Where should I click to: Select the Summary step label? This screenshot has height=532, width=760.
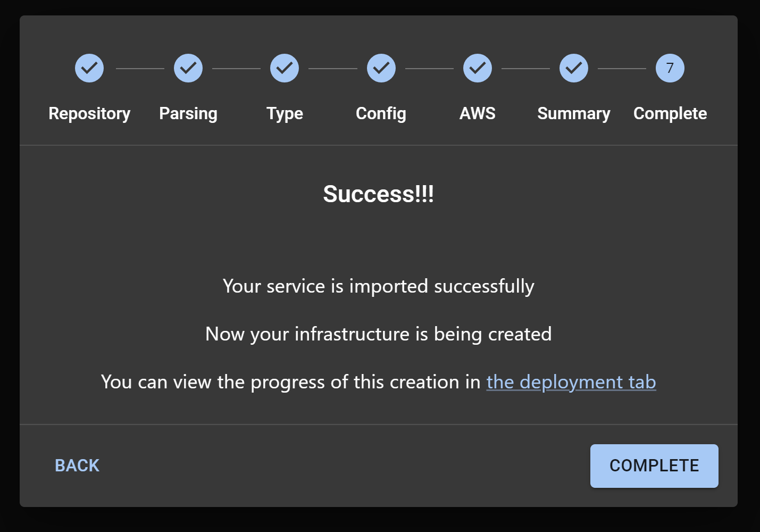(x=574, y=114)
